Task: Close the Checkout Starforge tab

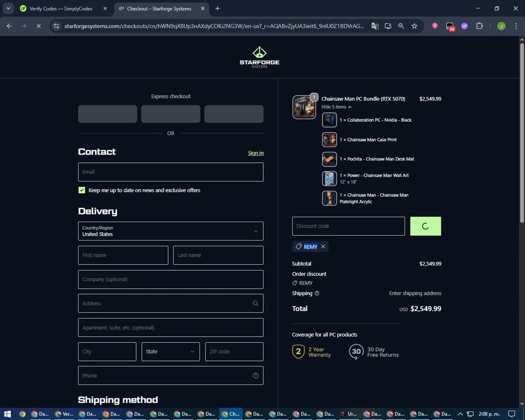Action: click(203, 8)
